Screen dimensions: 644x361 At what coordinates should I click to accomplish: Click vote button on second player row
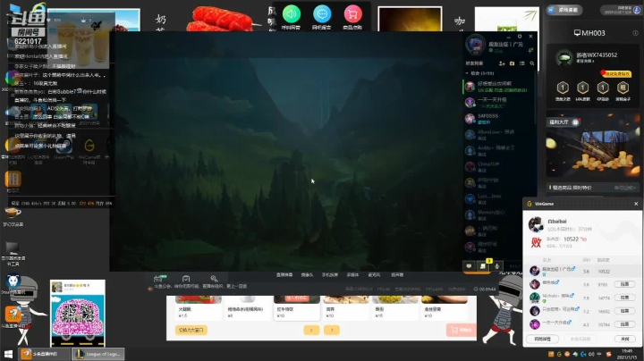tap(624, 284)
